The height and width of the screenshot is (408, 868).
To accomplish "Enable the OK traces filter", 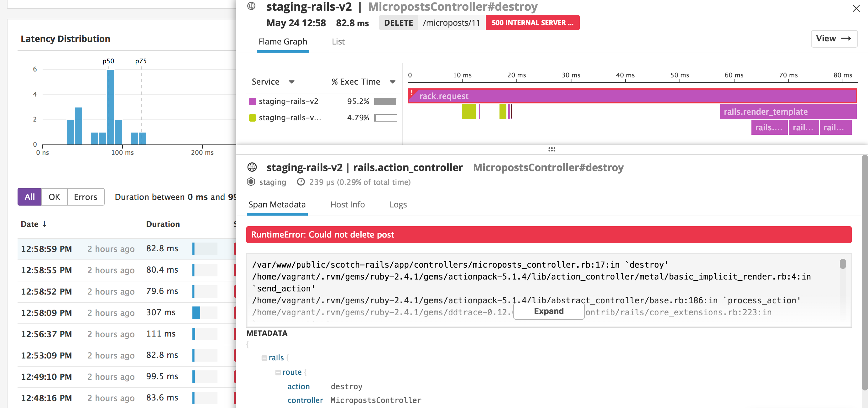I will coord(55,197).
